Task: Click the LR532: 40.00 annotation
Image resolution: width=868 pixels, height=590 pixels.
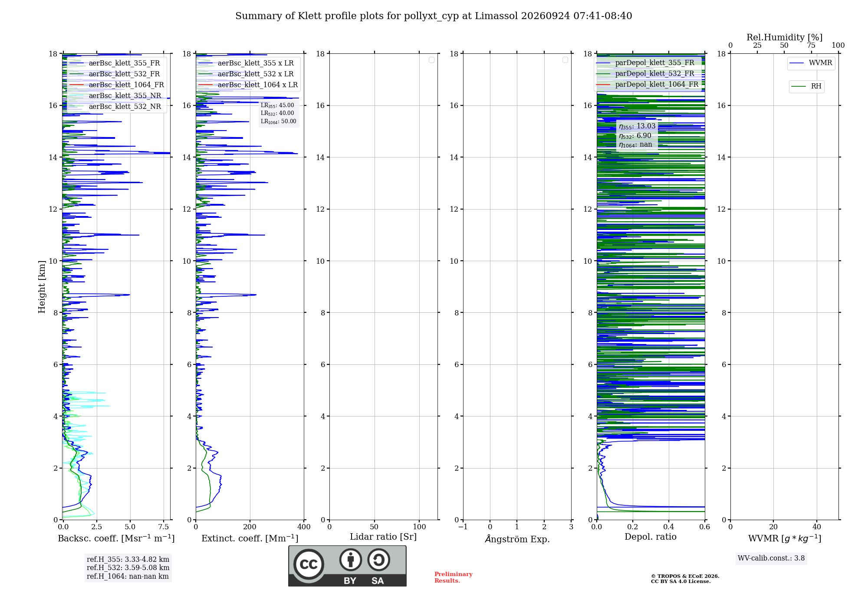Action: pos(277,113)
